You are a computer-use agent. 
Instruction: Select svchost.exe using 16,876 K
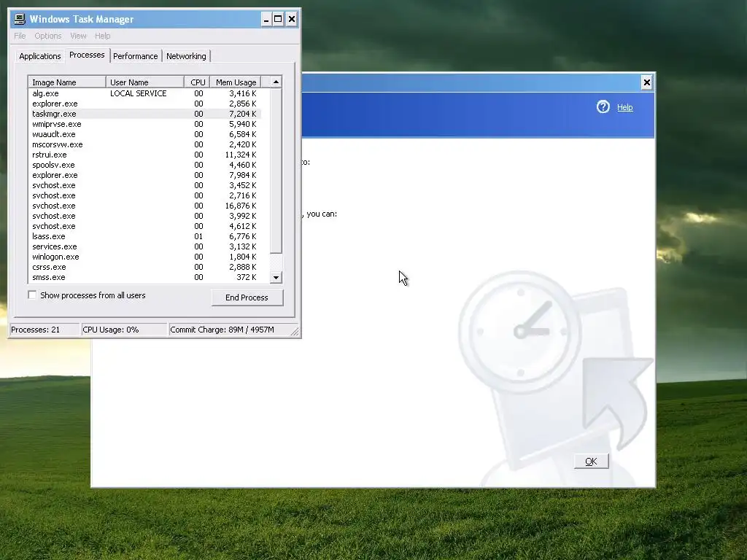click(x=145, y=206)
